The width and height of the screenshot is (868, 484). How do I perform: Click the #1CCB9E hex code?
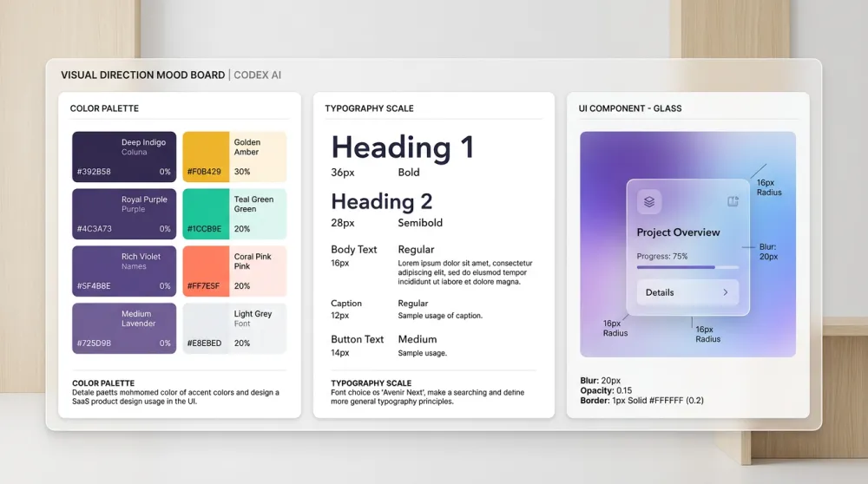point(204,228)
